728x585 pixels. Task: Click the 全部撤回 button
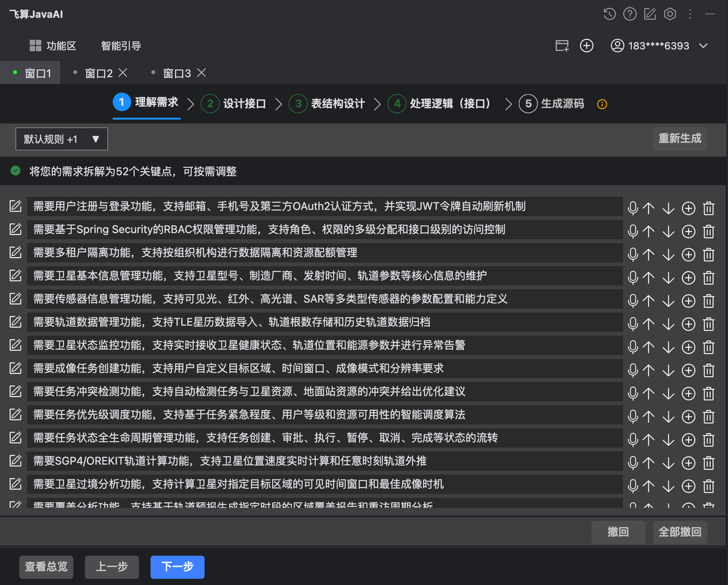pyautogui.click(x=680, y=532)
